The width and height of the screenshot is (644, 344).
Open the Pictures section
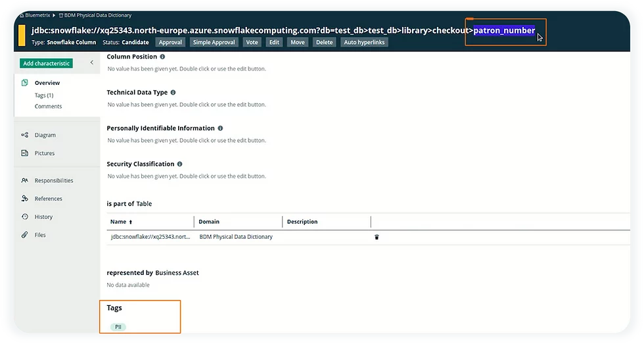pyautogui.click(x=45, y=153)
